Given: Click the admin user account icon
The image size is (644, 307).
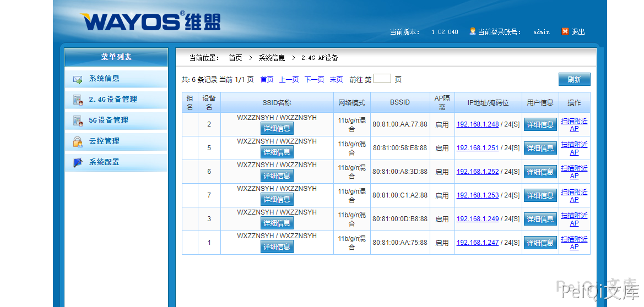Looking at the screenshot, I should [472, 31].
